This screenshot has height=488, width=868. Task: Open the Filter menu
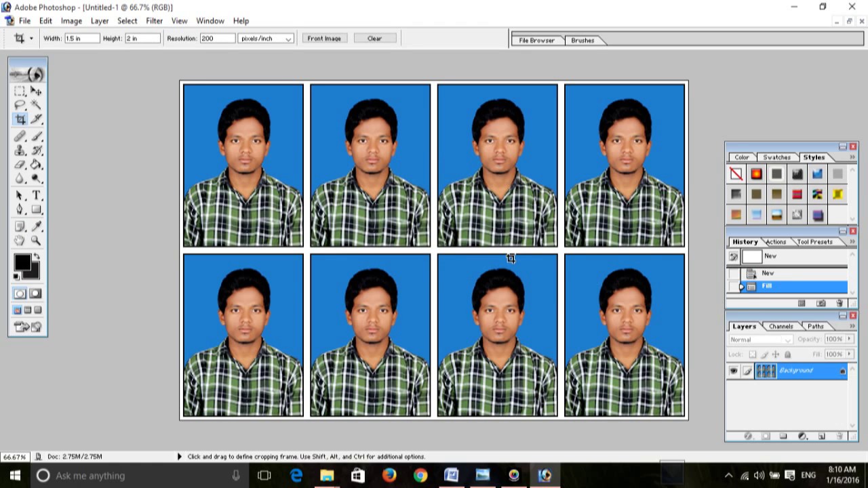[154, 21]
